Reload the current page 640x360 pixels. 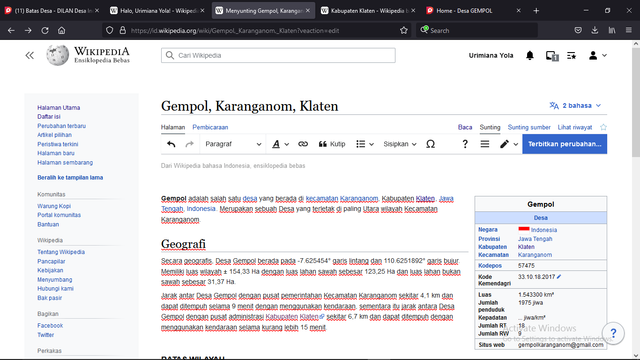45,30
